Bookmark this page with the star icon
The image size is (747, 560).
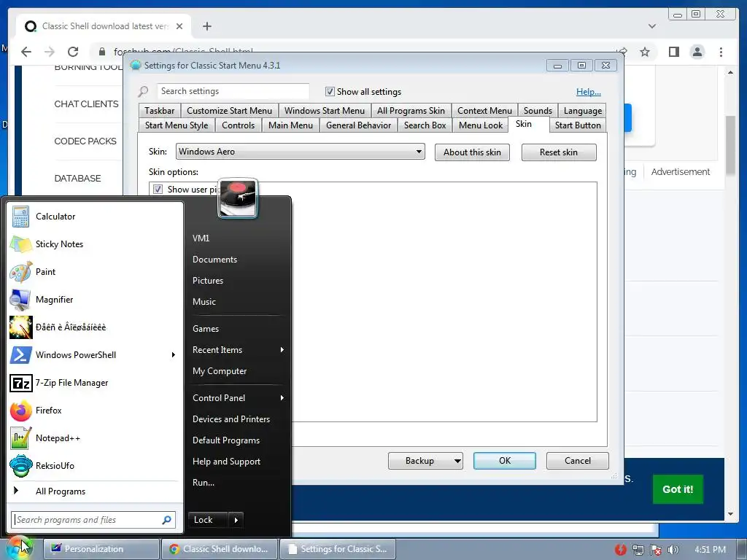tap(645, 52)
